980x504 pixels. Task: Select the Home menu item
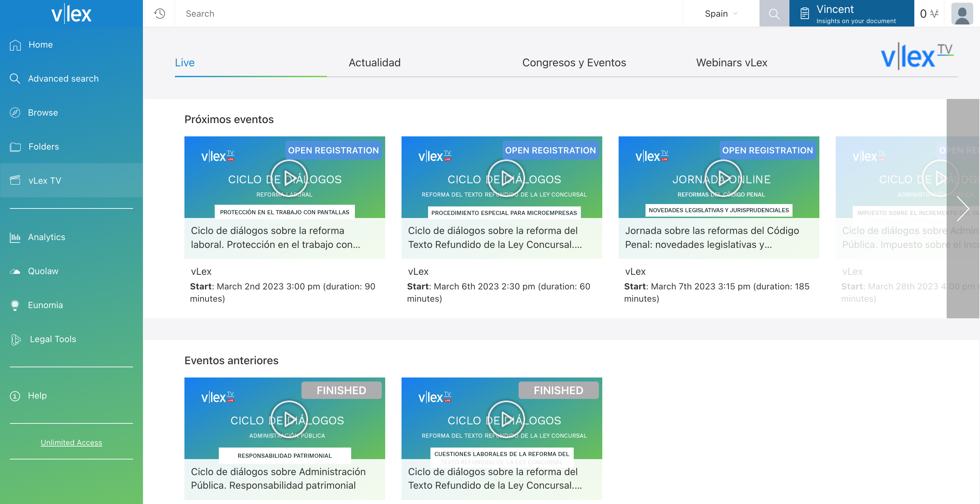coord(71,45)
